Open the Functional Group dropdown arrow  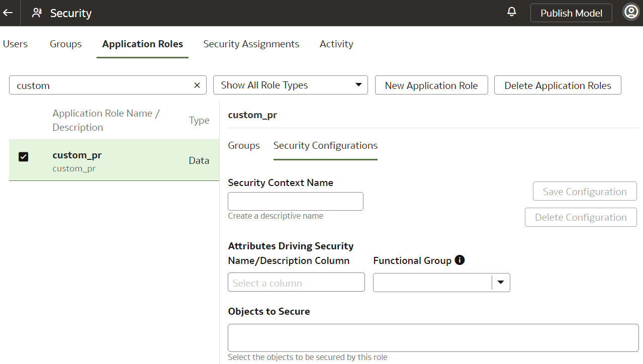coord(500,283)
